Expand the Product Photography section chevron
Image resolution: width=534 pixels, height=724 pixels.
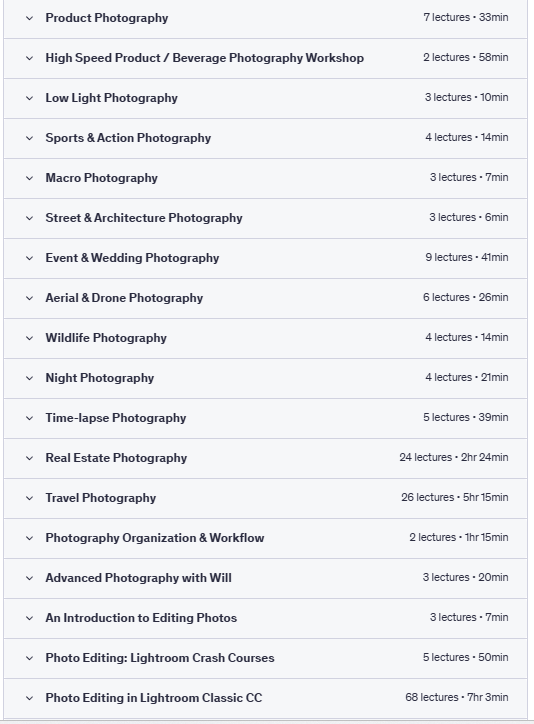(x=30, y=18)
